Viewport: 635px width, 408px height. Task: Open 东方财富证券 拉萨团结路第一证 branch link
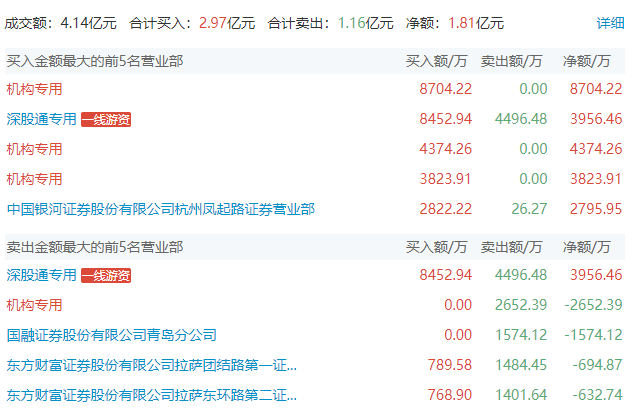(152, 365)
